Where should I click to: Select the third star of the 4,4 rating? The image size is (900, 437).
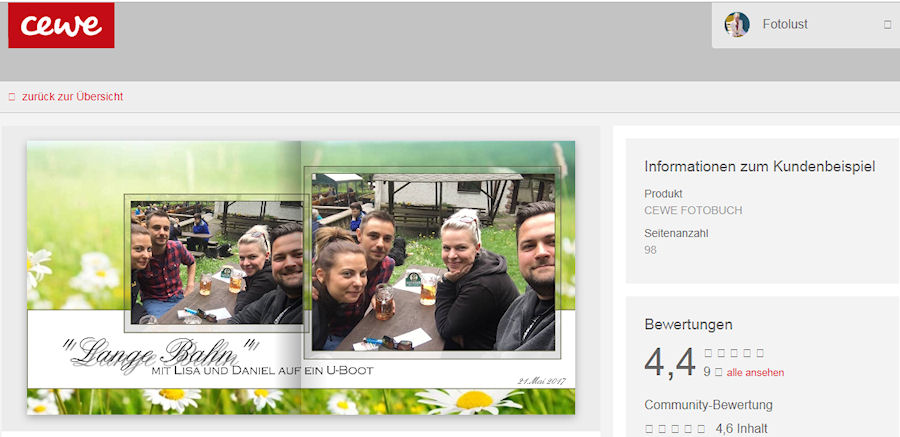(735, 353)
